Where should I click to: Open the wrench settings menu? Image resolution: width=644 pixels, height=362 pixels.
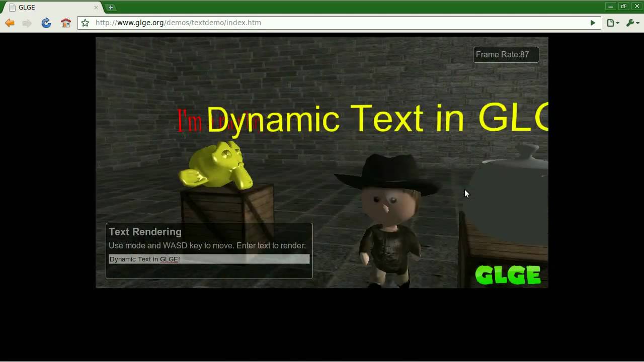(632, 23)
